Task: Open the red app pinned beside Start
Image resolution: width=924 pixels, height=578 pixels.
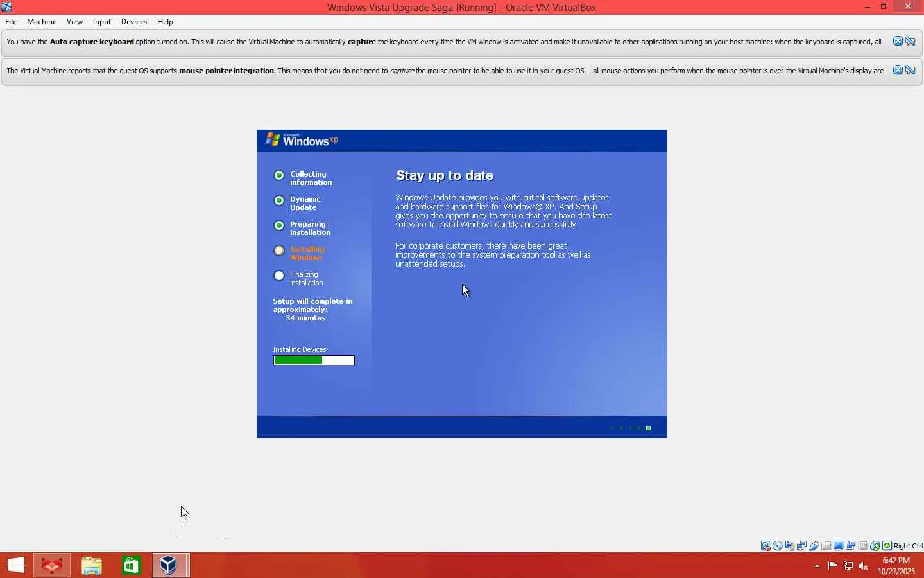Action: tap(52, 565)
